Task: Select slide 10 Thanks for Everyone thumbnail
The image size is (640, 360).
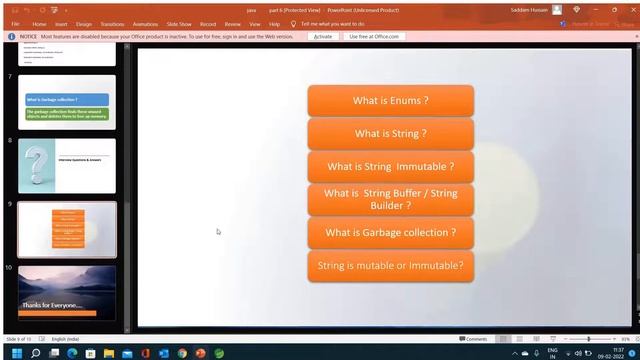Action: click(x=67, y=293)
